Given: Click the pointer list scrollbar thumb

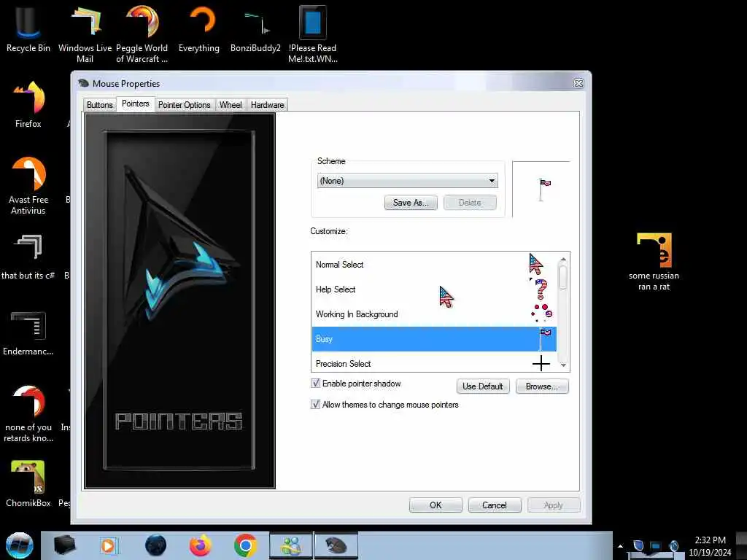Looking at the screenshot, I should (x=563, y=277).
